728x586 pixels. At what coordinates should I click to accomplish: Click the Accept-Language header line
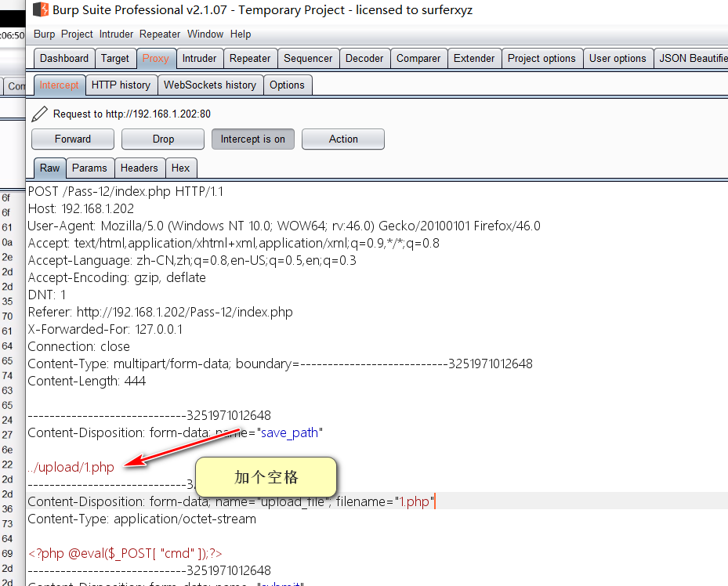tap(192, 260)
